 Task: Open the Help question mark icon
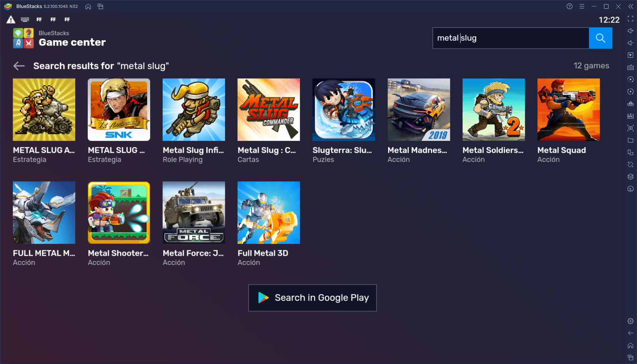(x=569, y=6)
